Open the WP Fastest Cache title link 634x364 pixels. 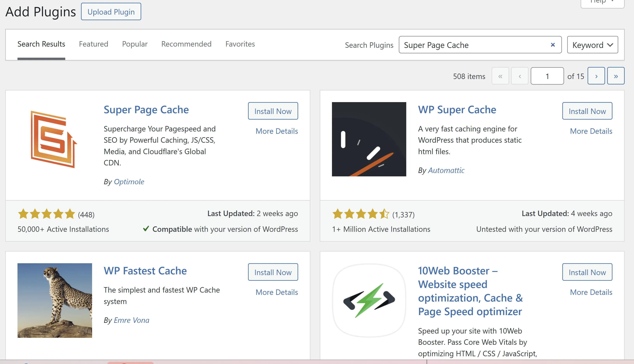tap(145, 271)
